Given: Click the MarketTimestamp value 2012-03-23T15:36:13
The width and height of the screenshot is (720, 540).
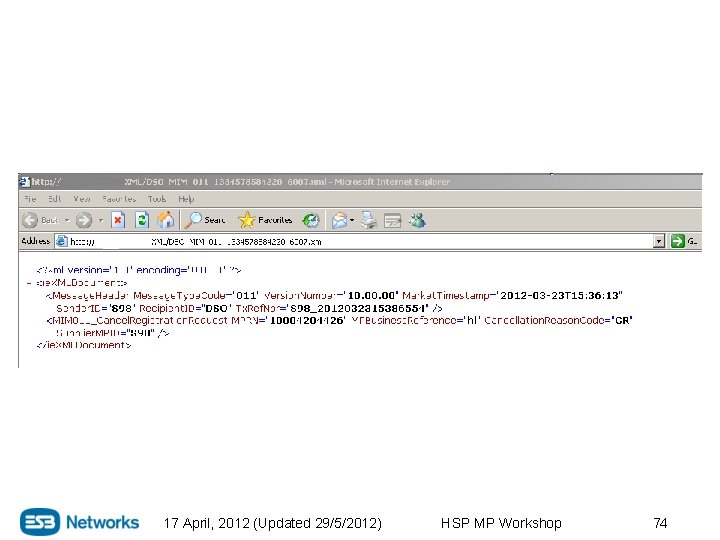Looking at the screenshot, I should [561, 295].
